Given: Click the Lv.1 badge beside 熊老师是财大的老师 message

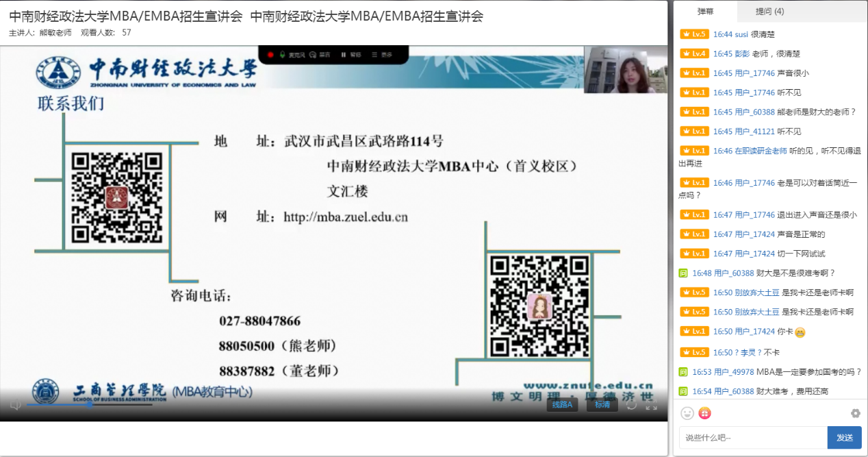Looking at the screenshot, I should pyautogui.click(x=693, y=112).
